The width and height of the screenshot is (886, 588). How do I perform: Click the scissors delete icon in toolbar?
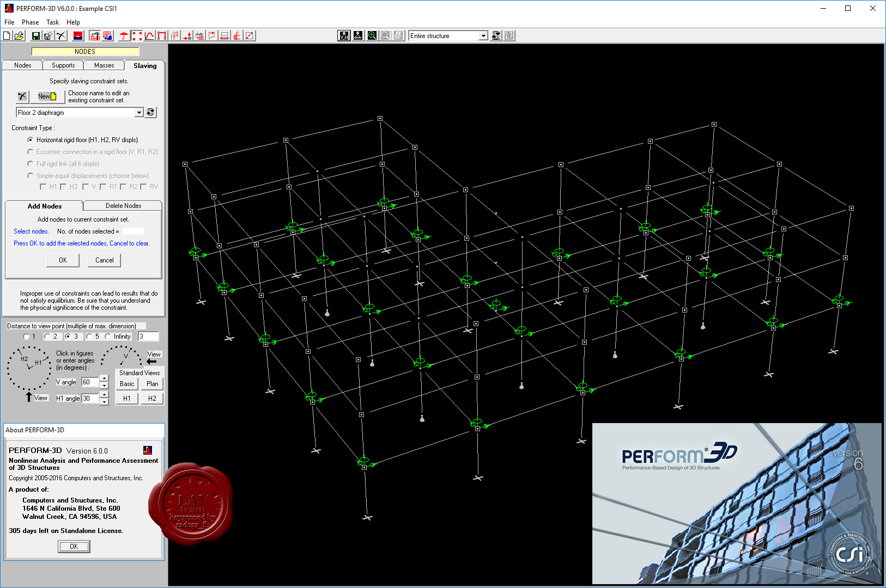tap(61, 36)
